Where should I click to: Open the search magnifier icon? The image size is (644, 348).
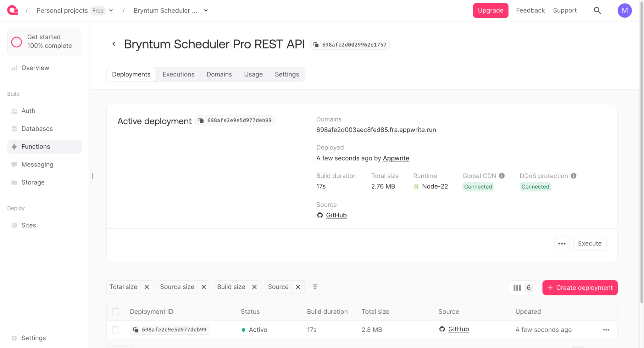[597, 10]
